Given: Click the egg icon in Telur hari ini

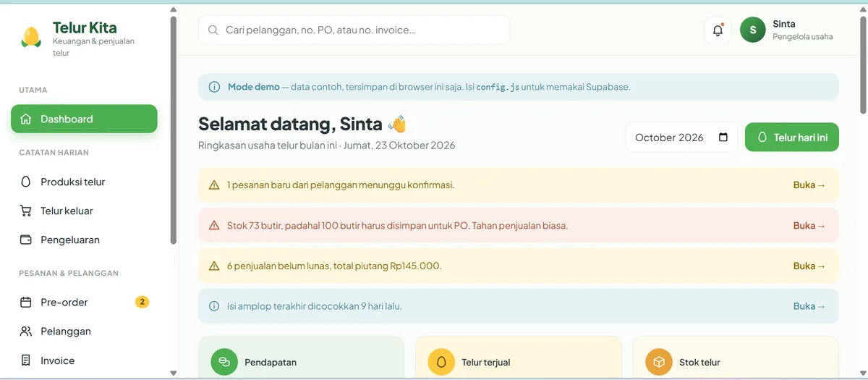Looking at the screenshot, I should tap(762, 138).
